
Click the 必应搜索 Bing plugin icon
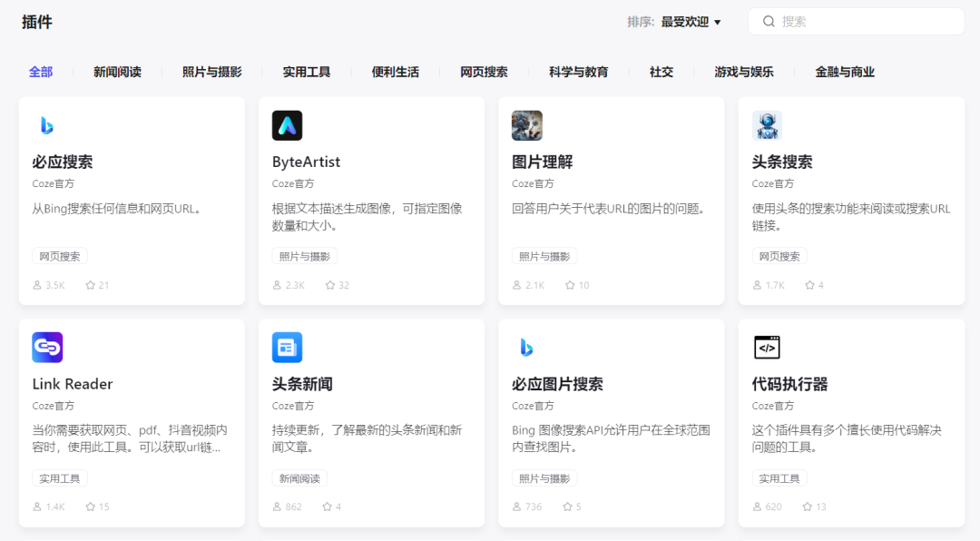pos(47,124)
